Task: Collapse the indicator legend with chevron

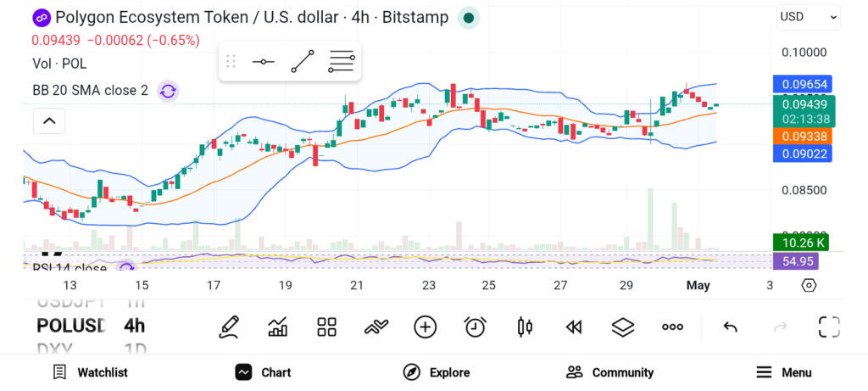Action: 49,120
